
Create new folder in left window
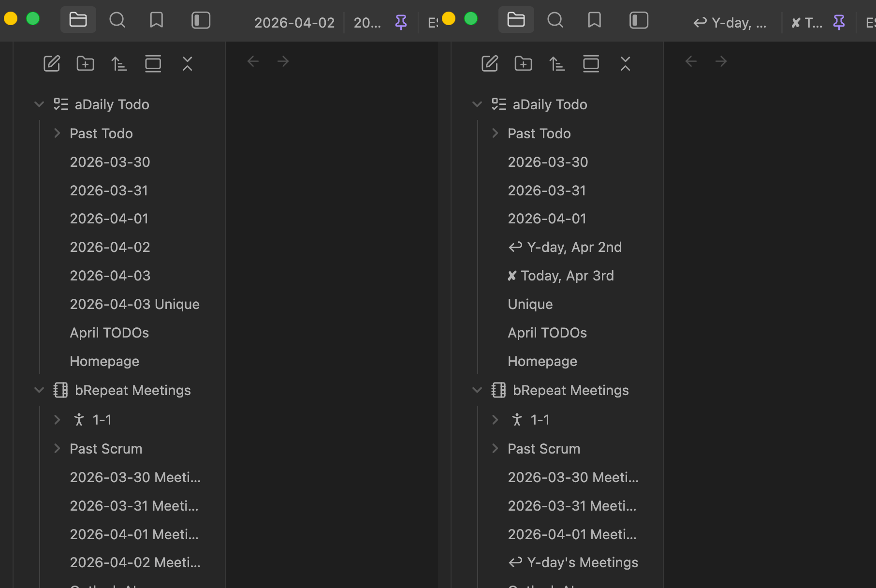(86, 63)
